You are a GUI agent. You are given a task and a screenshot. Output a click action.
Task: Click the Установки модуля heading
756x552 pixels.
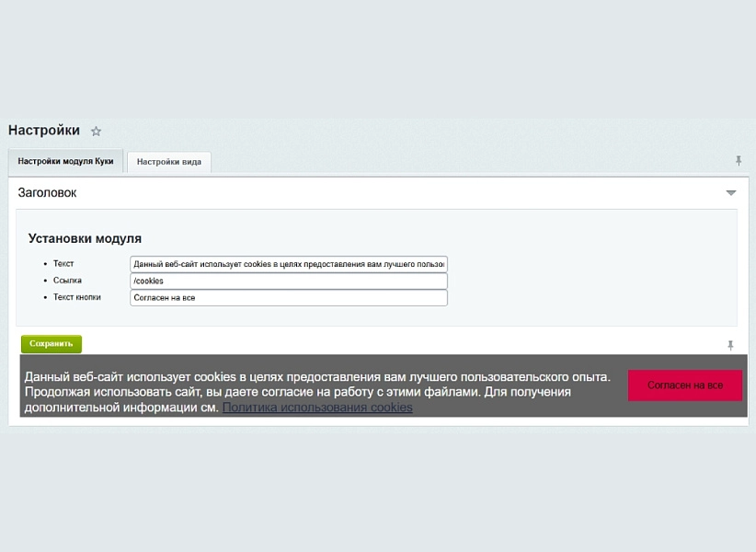85,238
